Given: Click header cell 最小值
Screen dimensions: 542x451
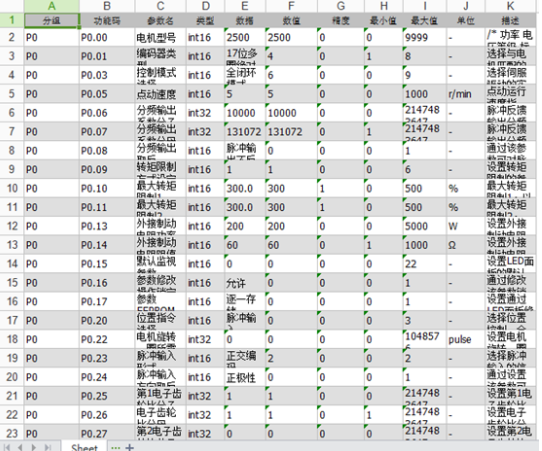Looking at the screenshot, I should pyautogui.click(x=383, y=20).
